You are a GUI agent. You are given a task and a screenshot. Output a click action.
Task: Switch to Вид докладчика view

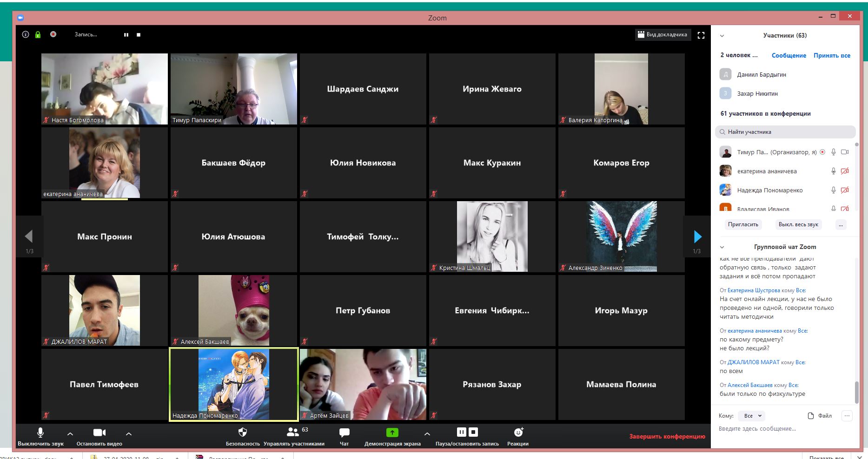click(663, 34)
